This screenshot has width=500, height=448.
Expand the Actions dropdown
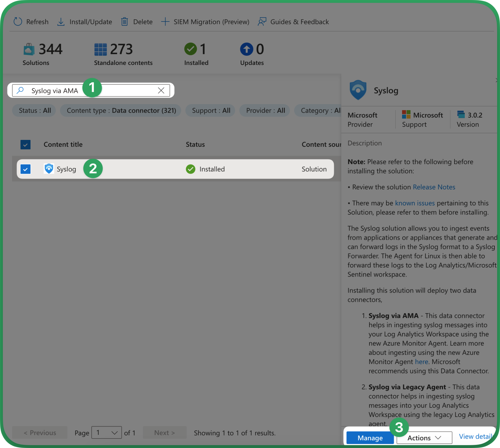pyautogui.click(x=424, y=438)
